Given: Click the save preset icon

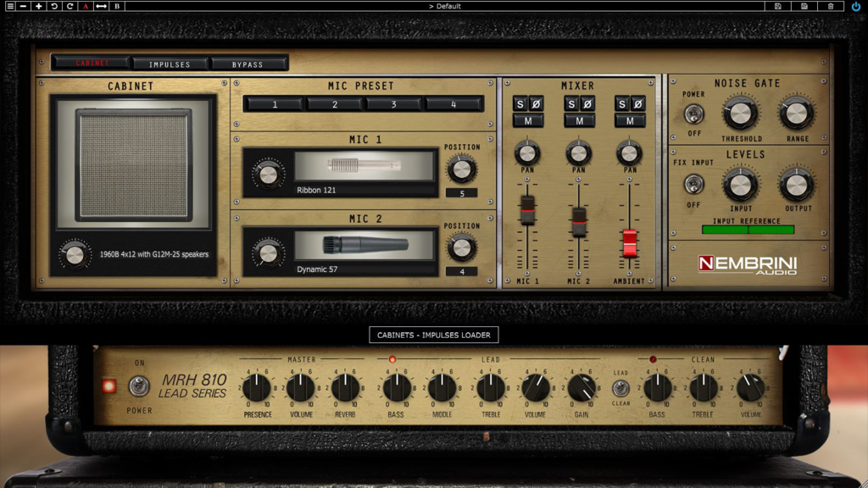Looking at the screenshot, I should click(x=778, y=6).
